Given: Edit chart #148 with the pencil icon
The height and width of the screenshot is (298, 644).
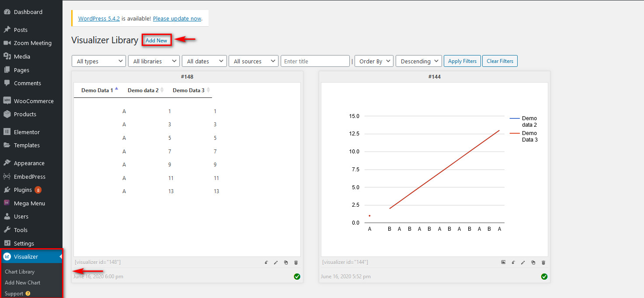Looking at the screenshot, I should coord(276,263).
